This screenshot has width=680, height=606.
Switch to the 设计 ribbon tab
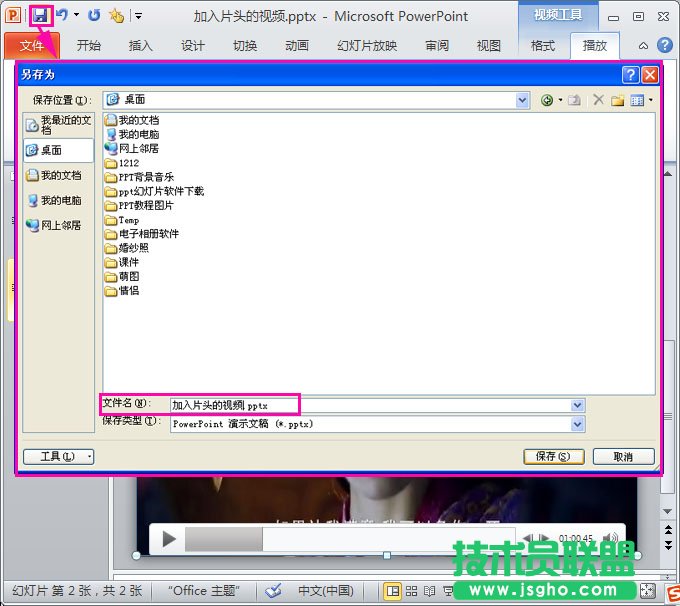(x=193, y=45)
